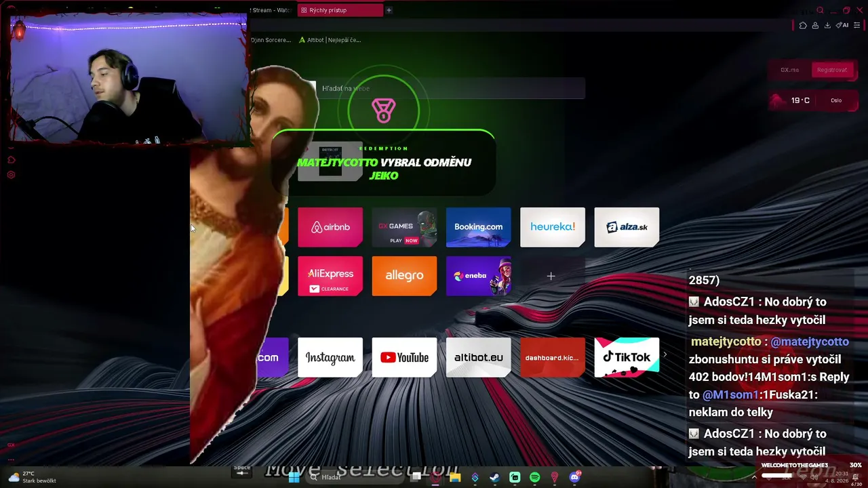Image resolution: width=868 pixels, height=488 pixels.
Task: Click the gear settings icon in sidebar
Action: click(x=11, y=175)
